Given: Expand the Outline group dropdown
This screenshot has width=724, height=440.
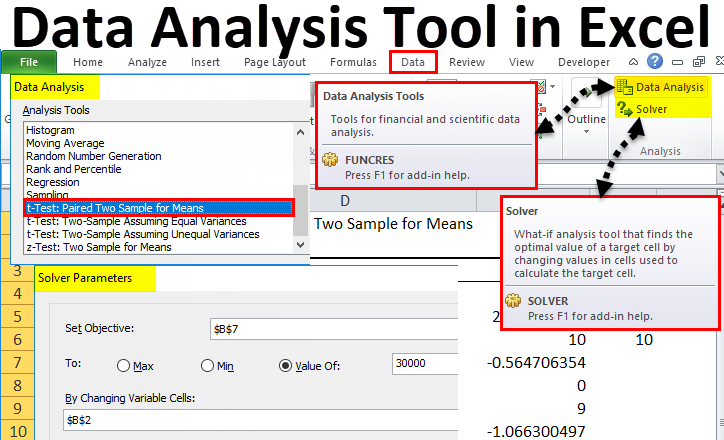Looking at the screenshot, I should pos(586,132).
